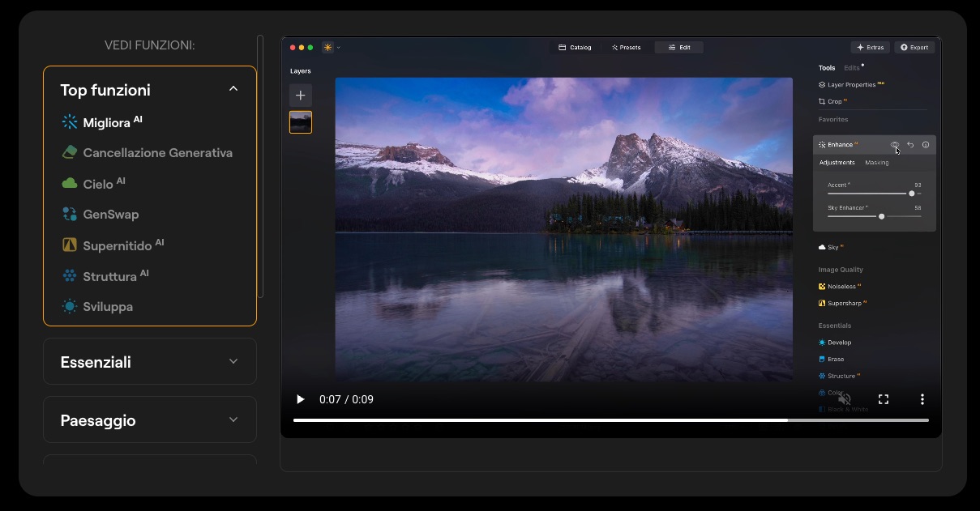Viewport: 980px width, 511px height.
Task: Toggle Enhance AI visibility with the eye icon
Action: coord(894,144)
